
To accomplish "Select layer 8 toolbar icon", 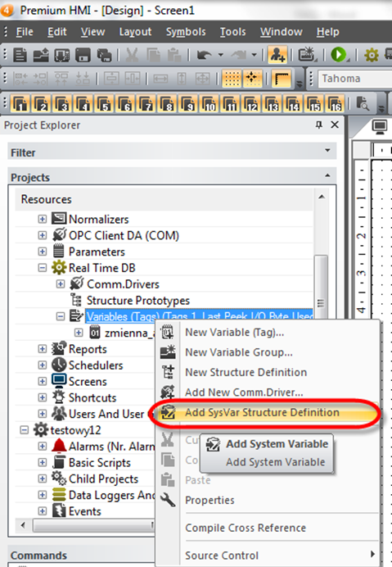I will pyautogui.click(x=167, y=103).
